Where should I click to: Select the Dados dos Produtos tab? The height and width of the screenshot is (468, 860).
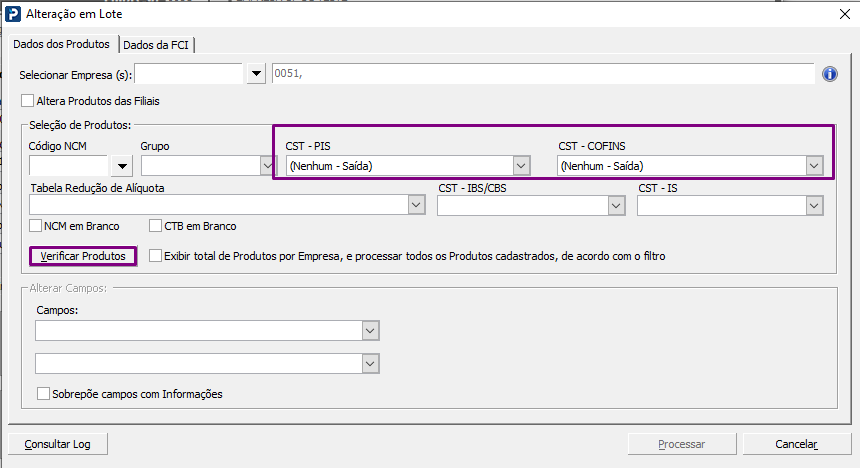[62, 44]
